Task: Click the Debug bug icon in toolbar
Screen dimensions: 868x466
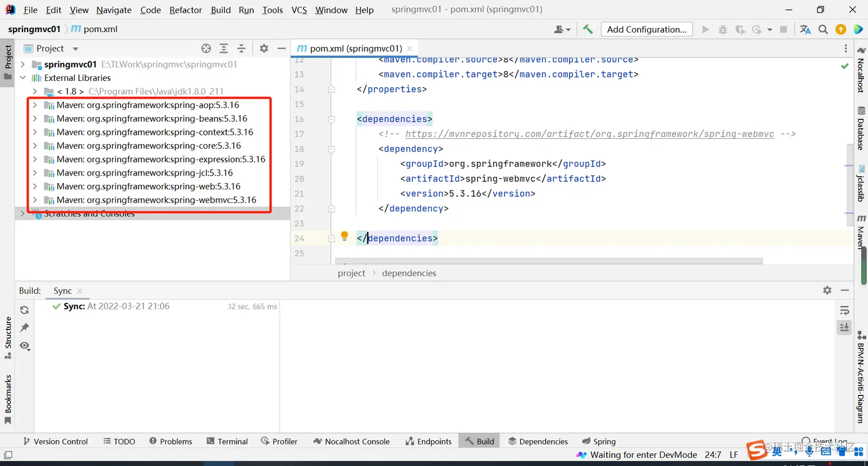Action: point(723,29)
